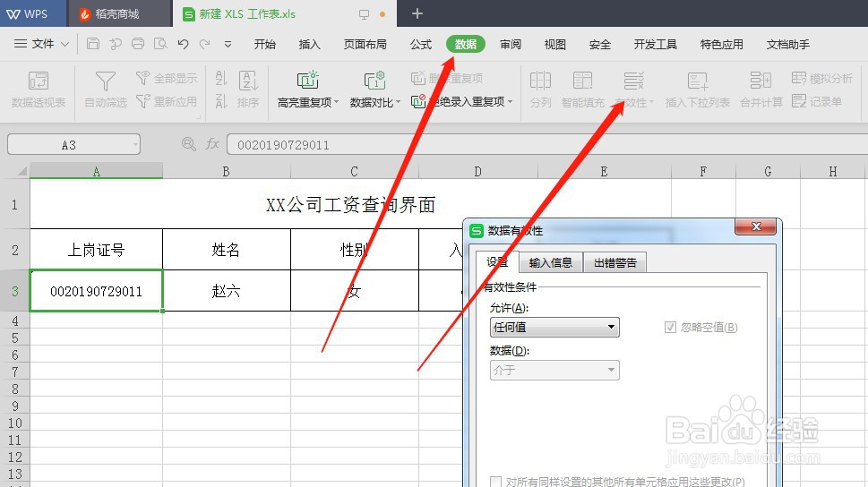Click 删除重复项 remove duplicates
This screenshot has height=487, width=868.
(447, 78)
